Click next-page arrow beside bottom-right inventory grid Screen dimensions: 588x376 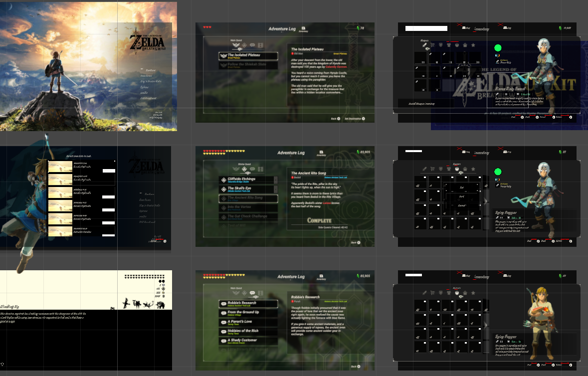click(486, 325)
